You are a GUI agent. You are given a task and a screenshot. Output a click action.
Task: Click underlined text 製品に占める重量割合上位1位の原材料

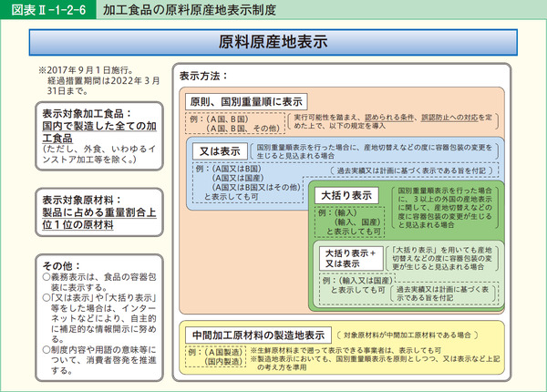pos(99,218)
